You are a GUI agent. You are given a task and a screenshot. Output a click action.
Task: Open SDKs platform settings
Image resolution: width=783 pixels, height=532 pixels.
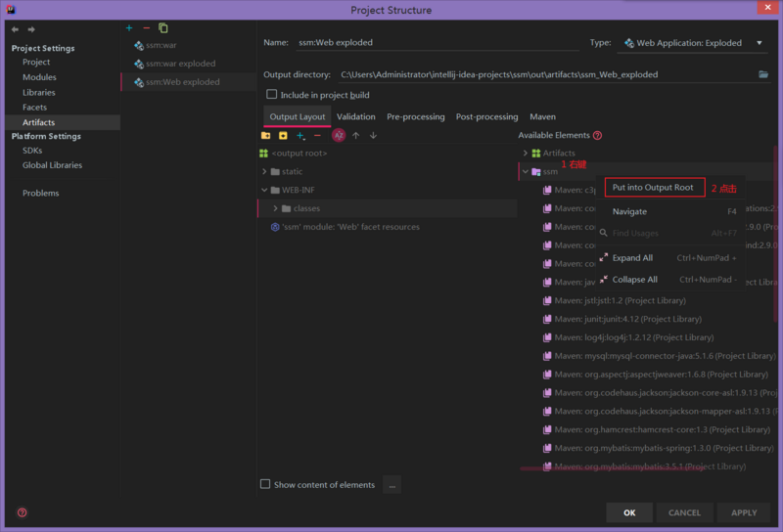click(x=32, y=151)
